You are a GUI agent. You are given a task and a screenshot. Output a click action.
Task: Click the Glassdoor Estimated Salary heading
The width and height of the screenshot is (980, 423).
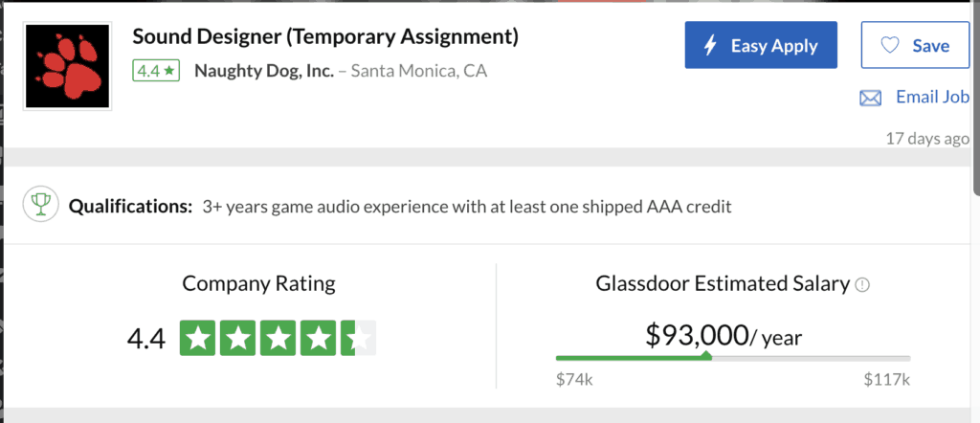[x=723, y=283]
